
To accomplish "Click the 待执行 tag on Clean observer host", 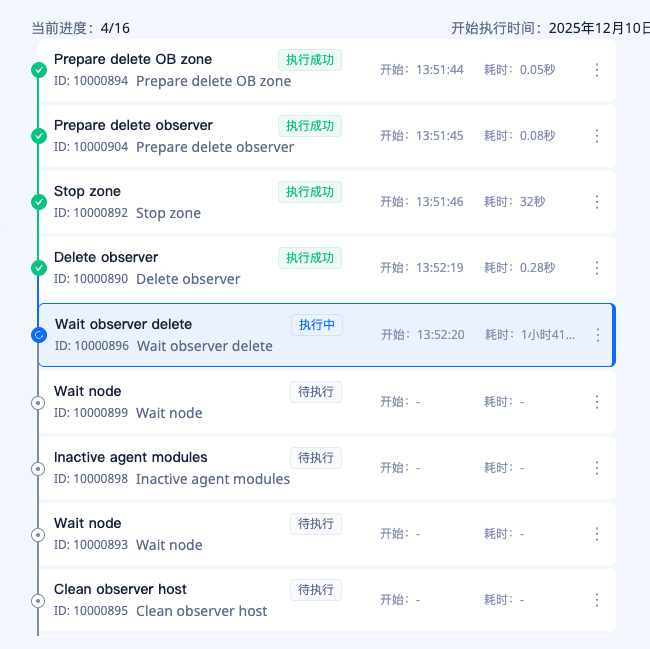I will 316,590.
